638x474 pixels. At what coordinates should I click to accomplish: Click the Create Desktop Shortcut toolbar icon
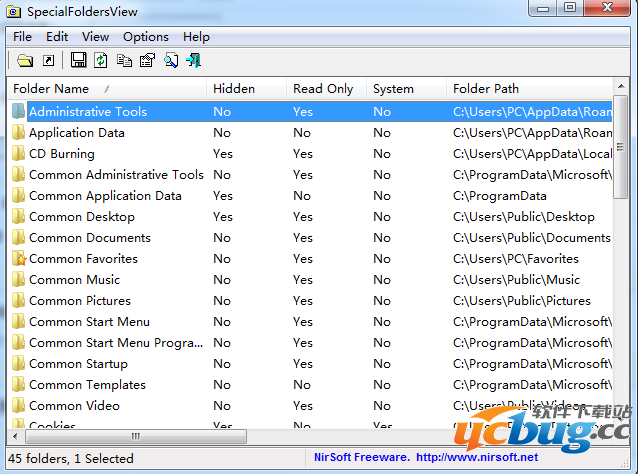click(48, 61)
